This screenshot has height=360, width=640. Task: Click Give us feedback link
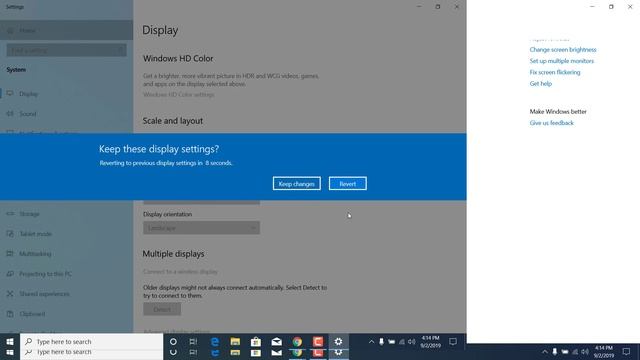551,123
